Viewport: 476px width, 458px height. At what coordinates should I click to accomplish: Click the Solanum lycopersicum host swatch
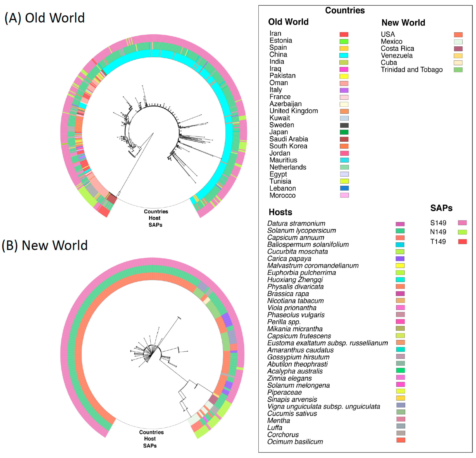click(x=400, y=231)
